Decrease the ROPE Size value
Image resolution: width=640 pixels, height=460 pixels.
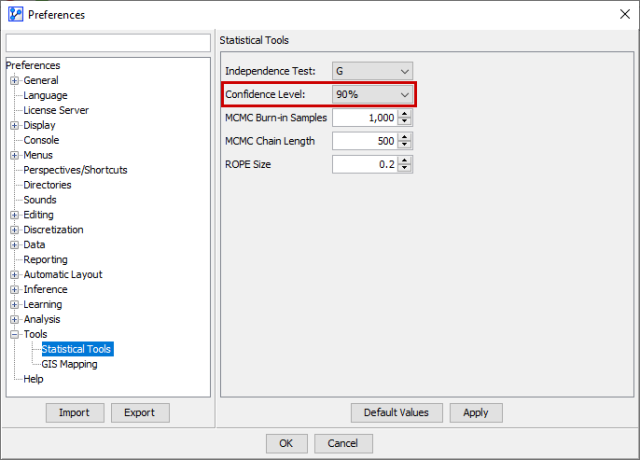pos(404,168)
